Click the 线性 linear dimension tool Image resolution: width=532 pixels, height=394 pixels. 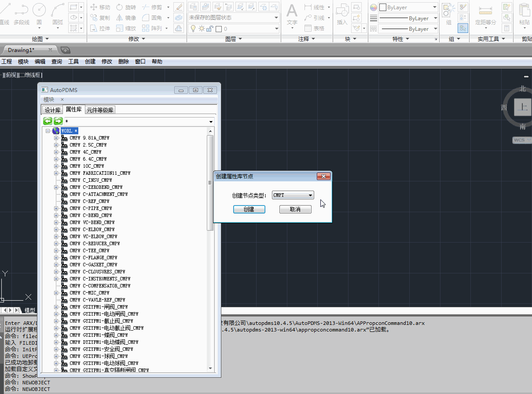[314, 7]
